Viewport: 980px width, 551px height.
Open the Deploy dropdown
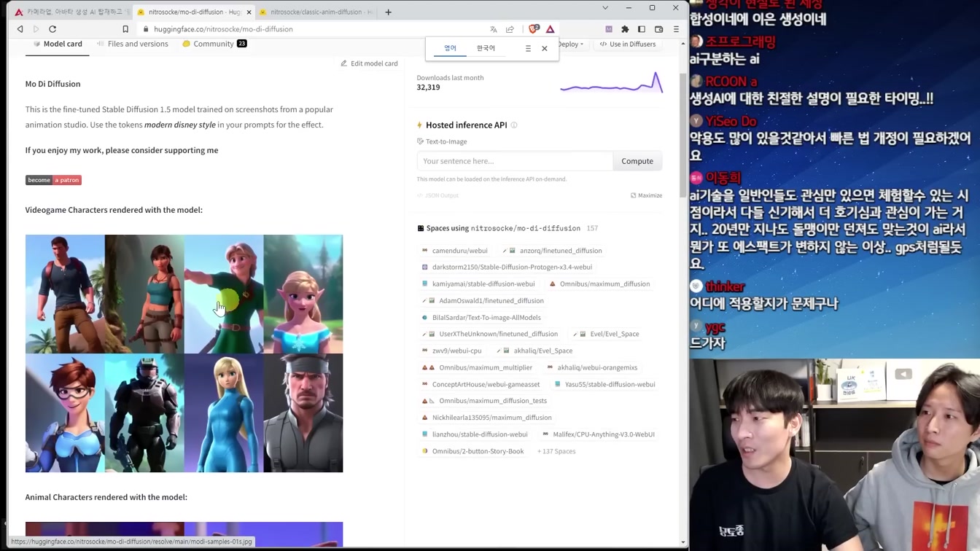pyautogui.click(x=572, y=44)
